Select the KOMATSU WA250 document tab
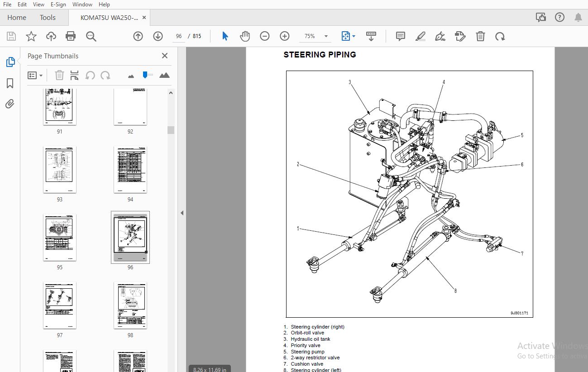Image resolution: width=588 pixels, height=372 pixels. pyautogui.click(x=109, y=18)
